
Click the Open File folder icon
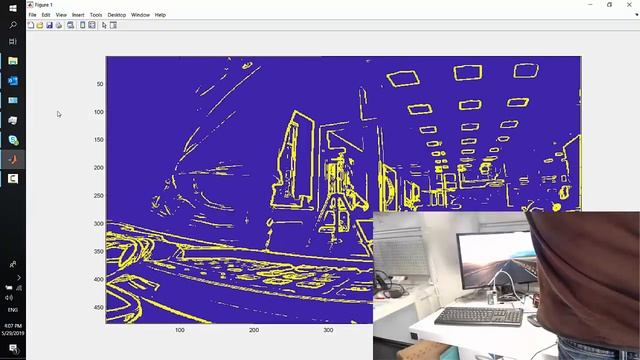40,25
